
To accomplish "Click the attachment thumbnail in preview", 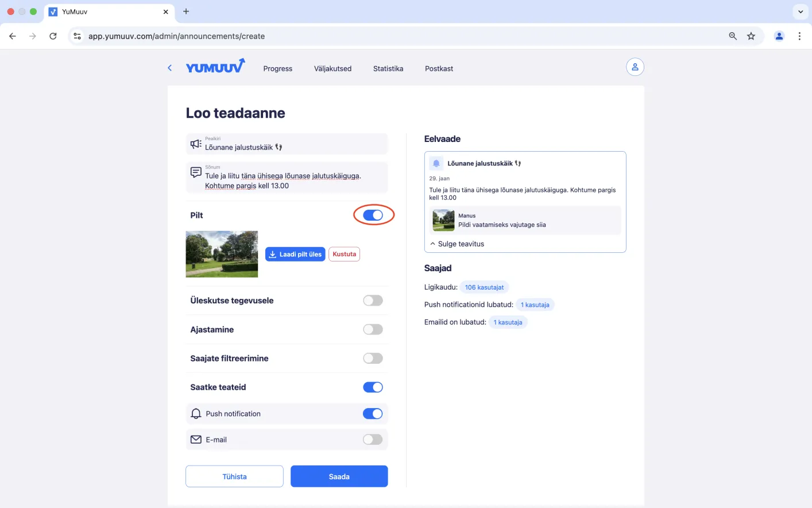I will pos(443,221).
